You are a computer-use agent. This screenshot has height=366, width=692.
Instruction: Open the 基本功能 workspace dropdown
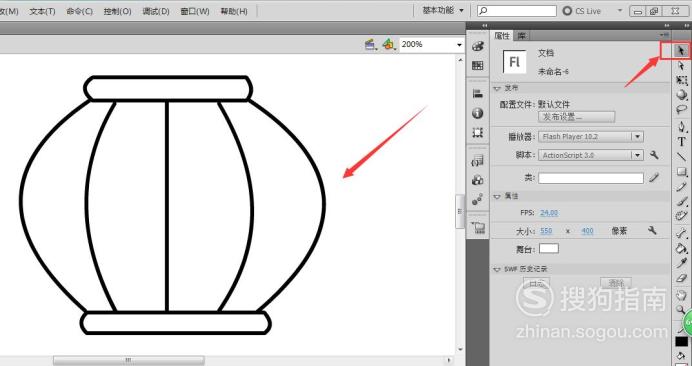click(443, 10)
